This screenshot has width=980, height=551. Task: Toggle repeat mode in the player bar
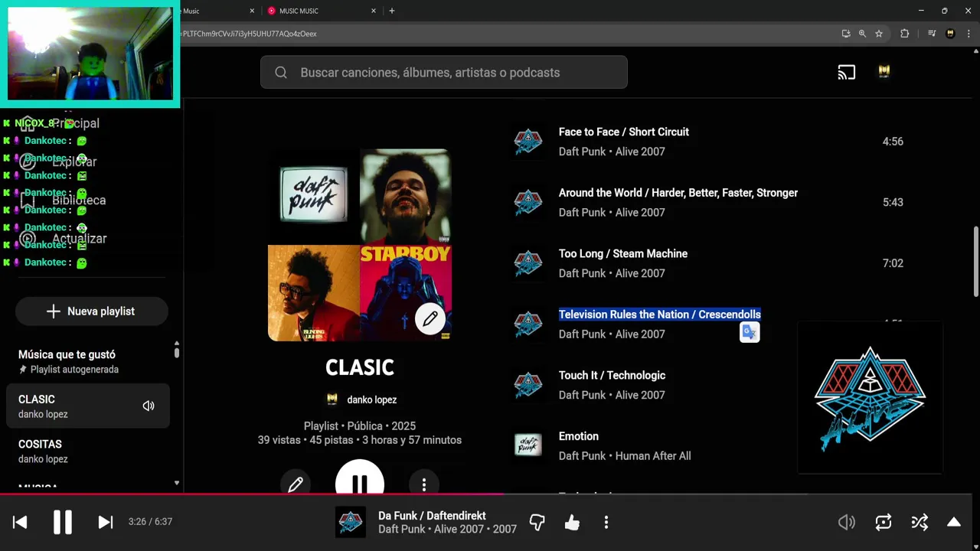884,522
